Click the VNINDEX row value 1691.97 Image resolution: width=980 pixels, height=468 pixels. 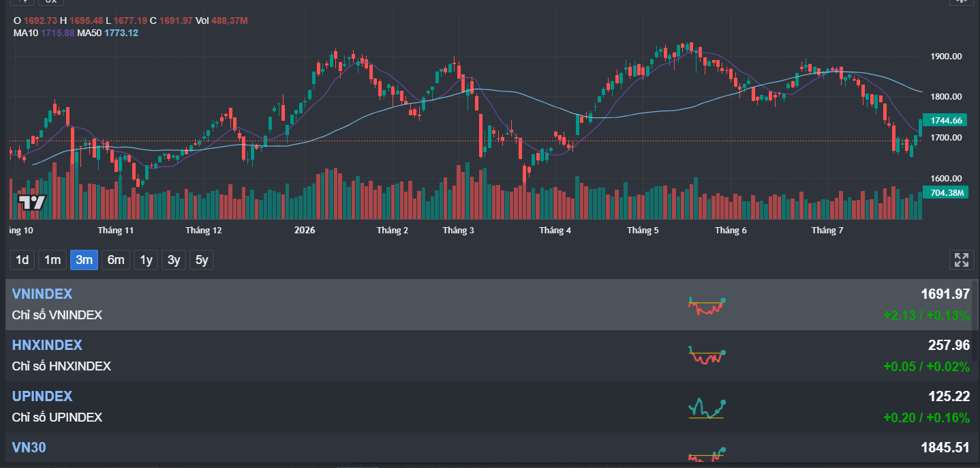(945, 294)
